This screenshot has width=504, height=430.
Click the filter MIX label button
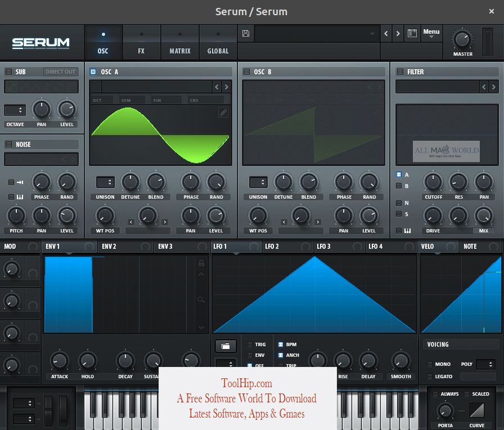click(483, 231)
